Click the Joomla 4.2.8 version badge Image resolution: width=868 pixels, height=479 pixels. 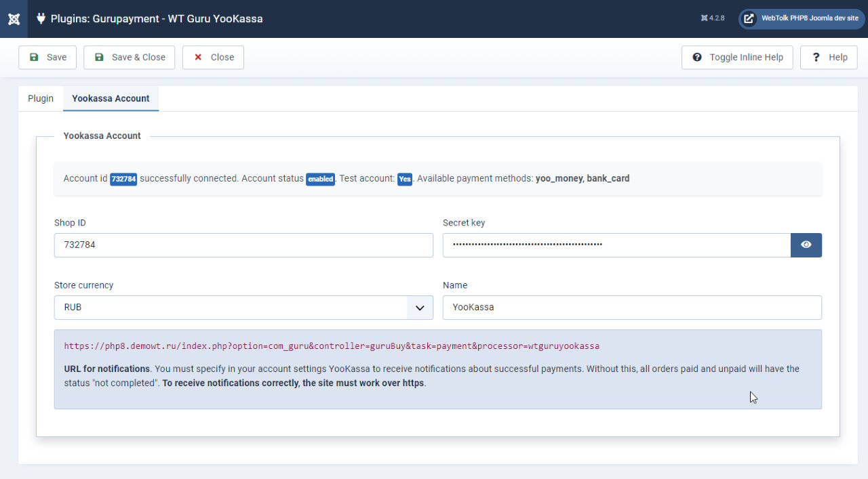[713, 18]
